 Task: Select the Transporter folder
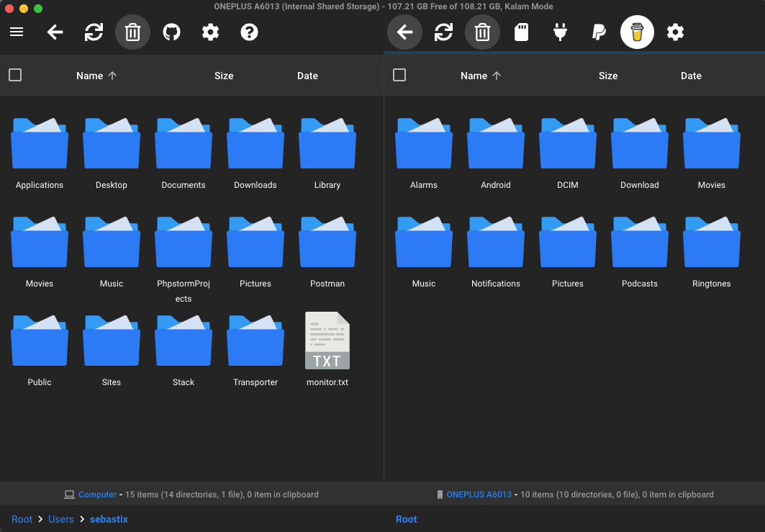point(255,351)
